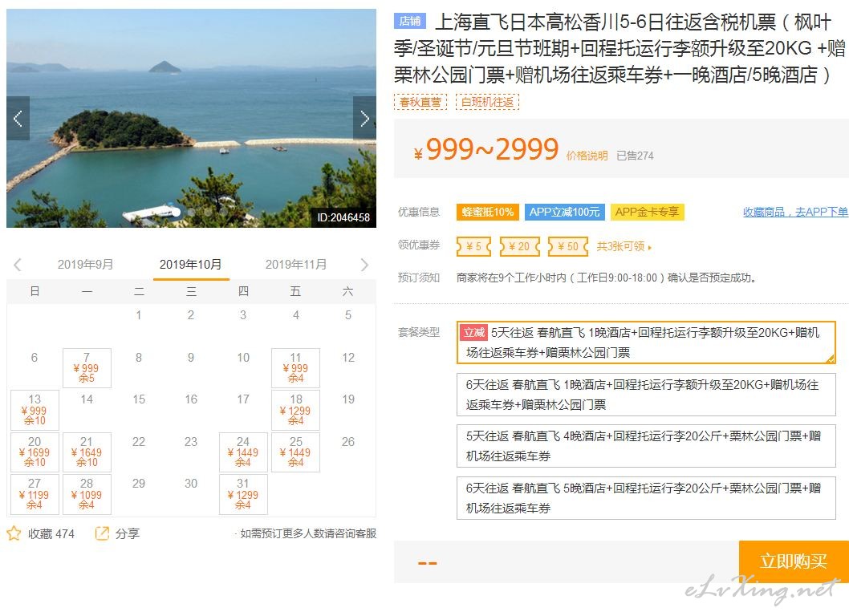The image size is (849, 616).
Task: Pick October 20 priced ¥1699
Action: 35,452
